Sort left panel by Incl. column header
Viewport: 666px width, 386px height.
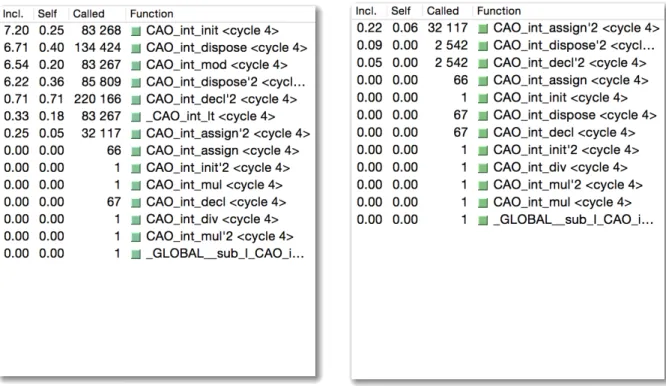[13, 14]
